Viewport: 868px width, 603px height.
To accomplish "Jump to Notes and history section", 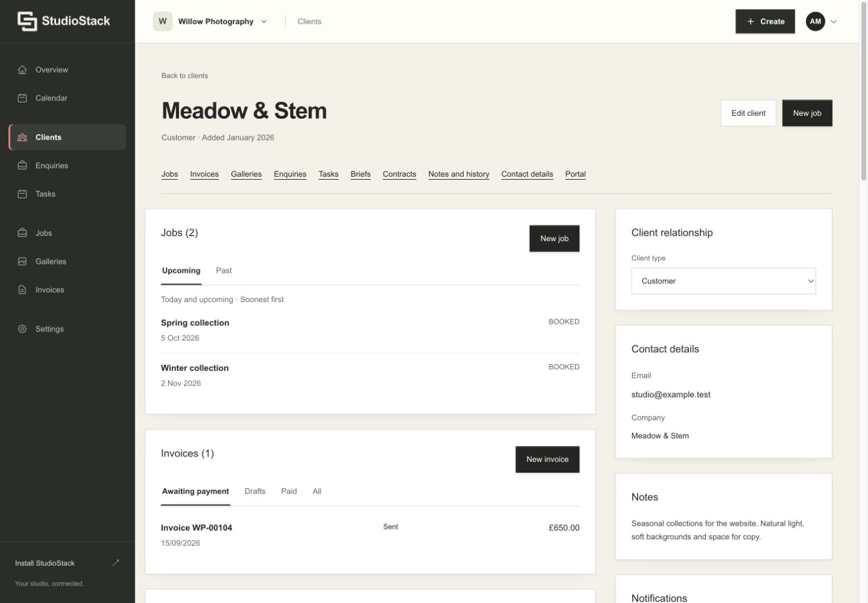I will 459,174.
